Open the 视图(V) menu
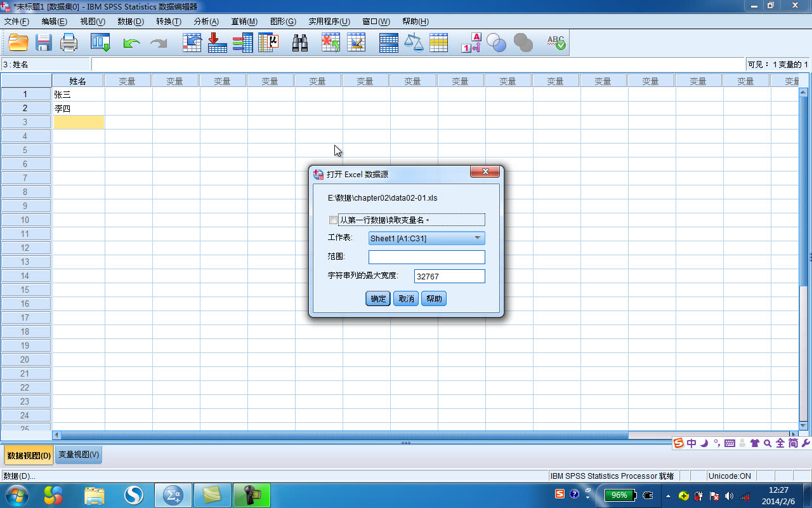This screenshot has width=812, height=508. [93, 22]
